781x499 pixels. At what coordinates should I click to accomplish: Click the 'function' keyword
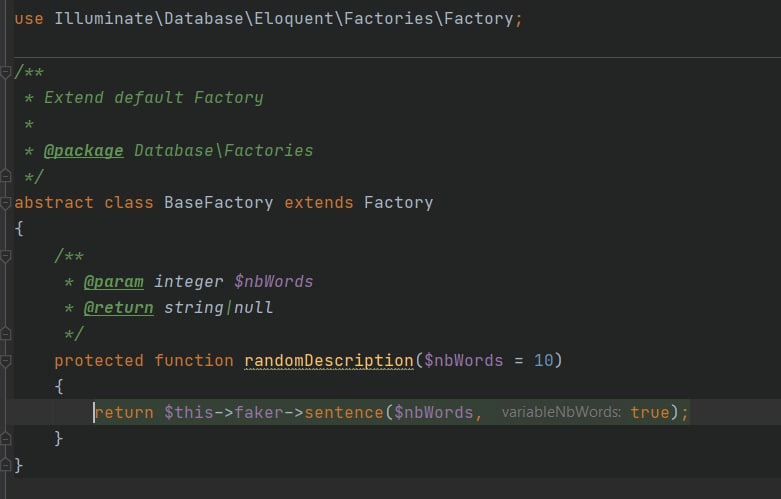tap(194, 360)
